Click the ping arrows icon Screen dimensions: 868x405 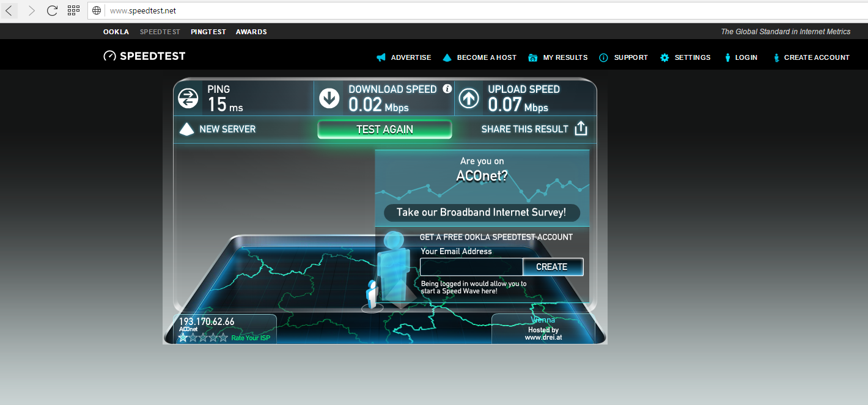(x=188, y=98)
